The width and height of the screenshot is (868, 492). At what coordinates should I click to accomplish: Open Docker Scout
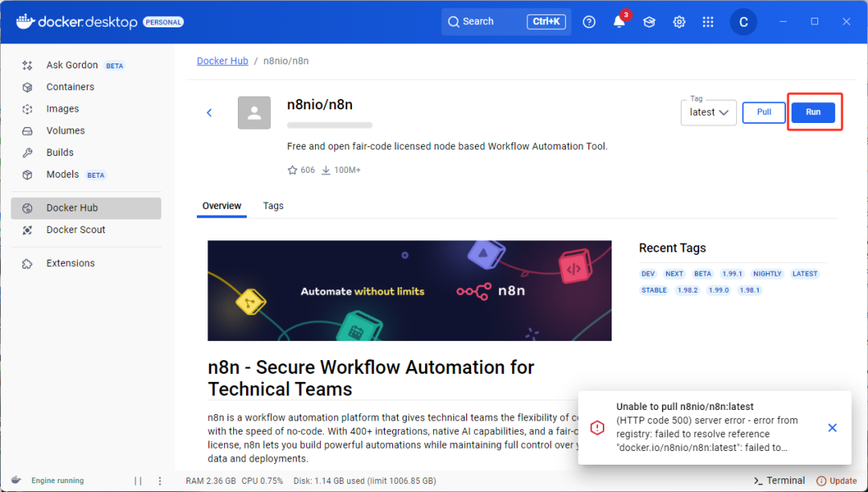pos(86,230)
